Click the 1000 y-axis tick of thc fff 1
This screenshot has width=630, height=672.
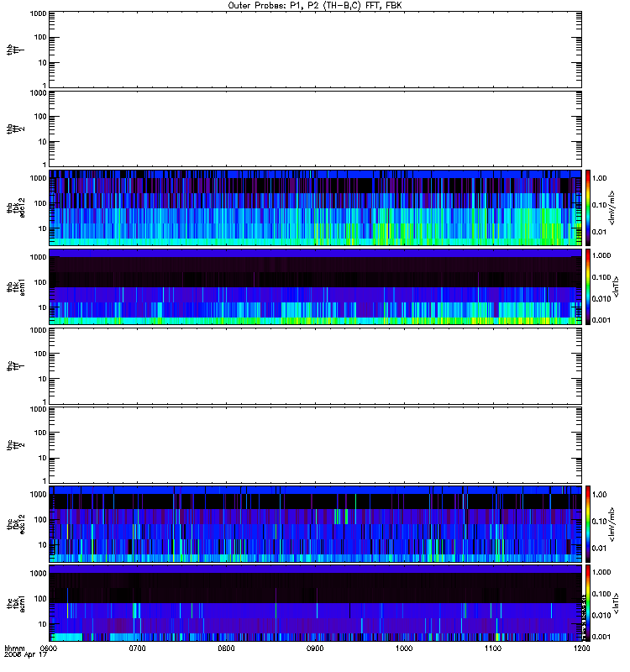coord(38,330)
